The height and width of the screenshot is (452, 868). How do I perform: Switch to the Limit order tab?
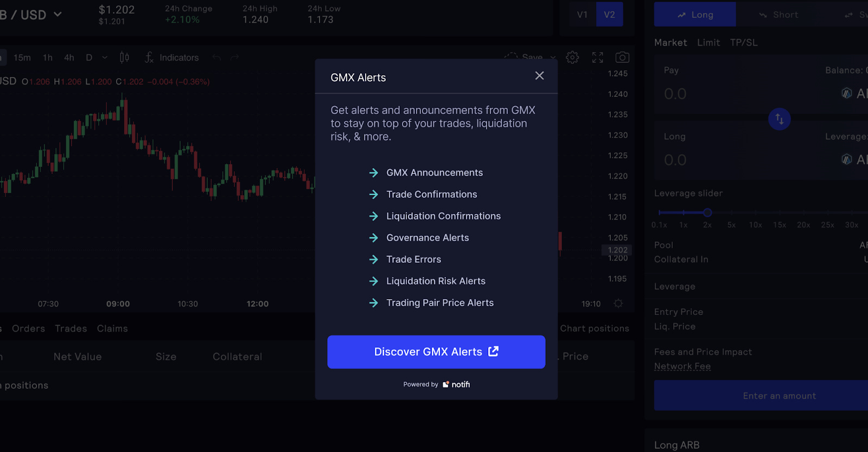tap(708, 42)
